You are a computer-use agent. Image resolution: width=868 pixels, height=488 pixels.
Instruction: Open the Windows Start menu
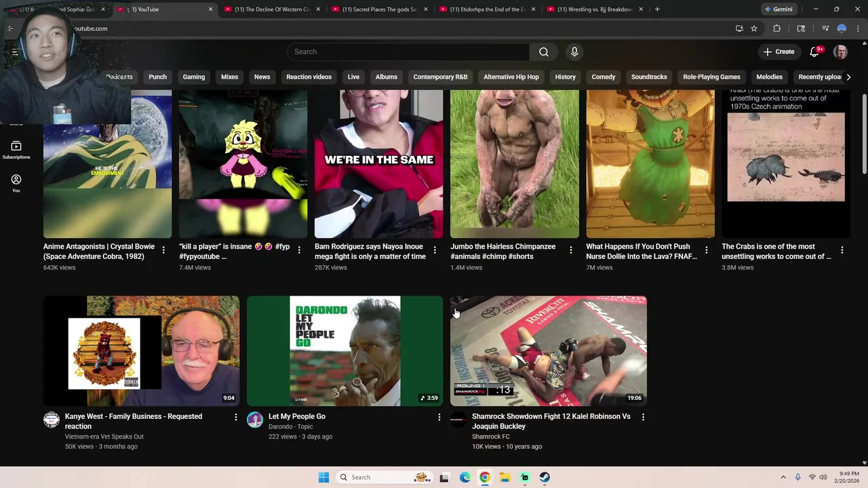(x=323, y=477)
